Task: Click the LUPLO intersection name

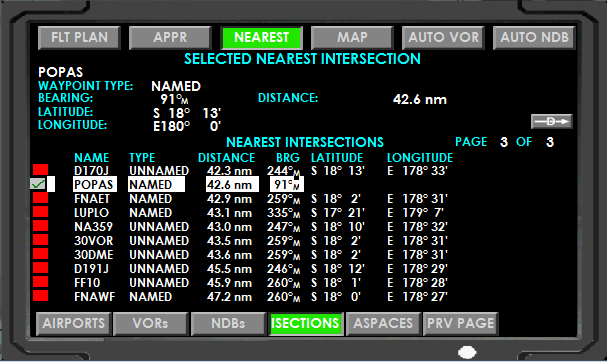Action: click(91, 213)
